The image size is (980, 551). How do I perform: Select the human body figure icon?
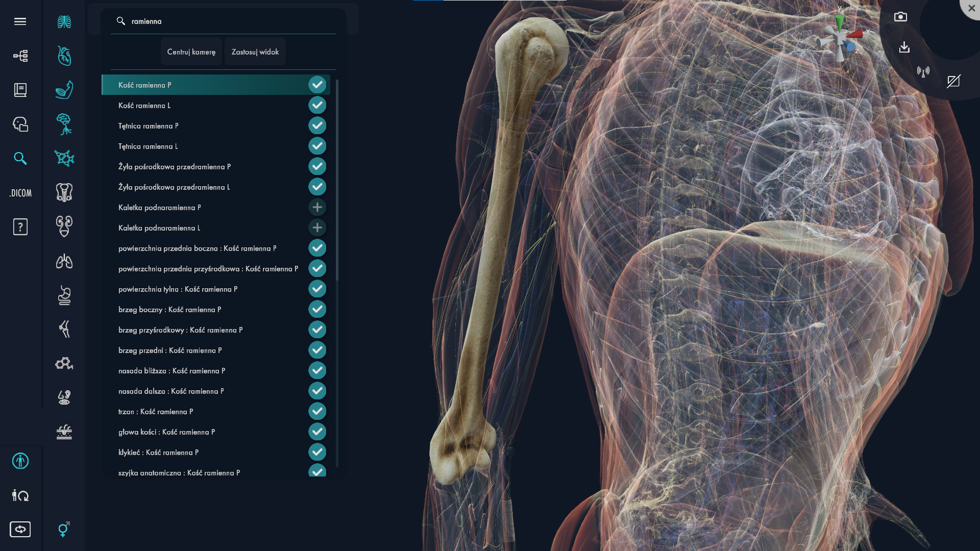(x=20, y=461)
